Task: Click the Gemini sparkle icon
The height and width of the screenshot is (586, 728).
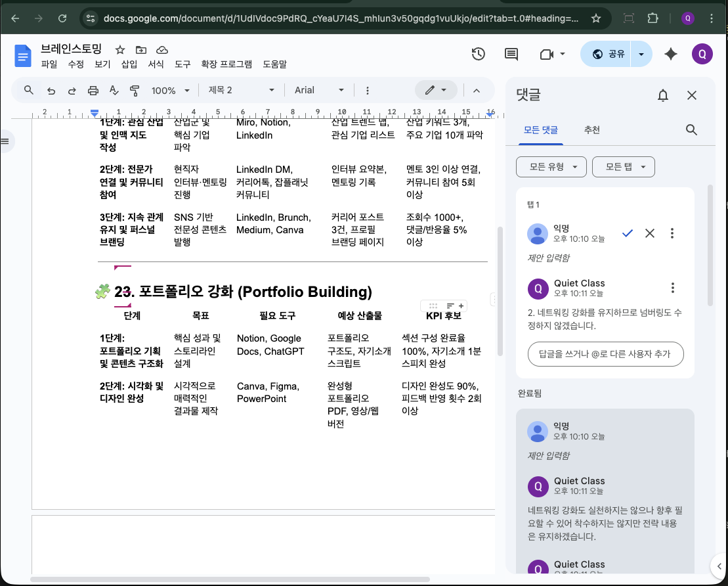Action: [x=670, y=55]
